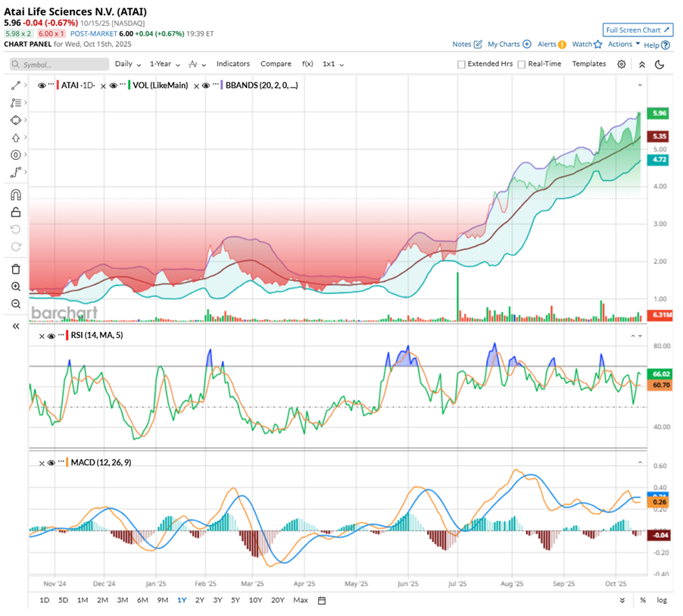Click the BBANDS purple color swatch
This screenshot has width=683, height=616.
point(222,86)
